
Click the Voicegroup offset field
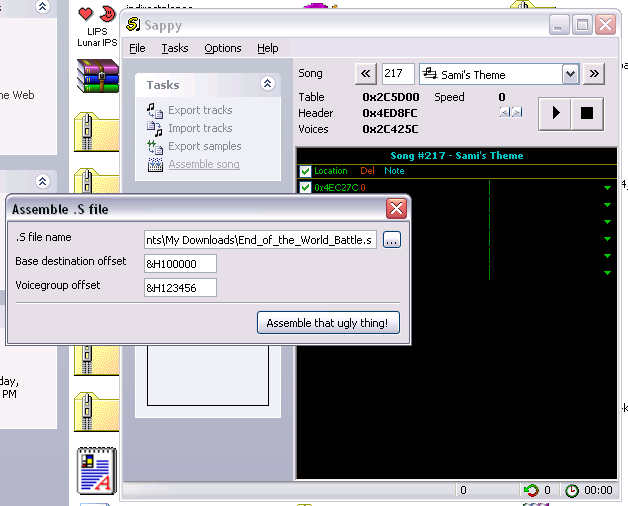pos(180,288)
